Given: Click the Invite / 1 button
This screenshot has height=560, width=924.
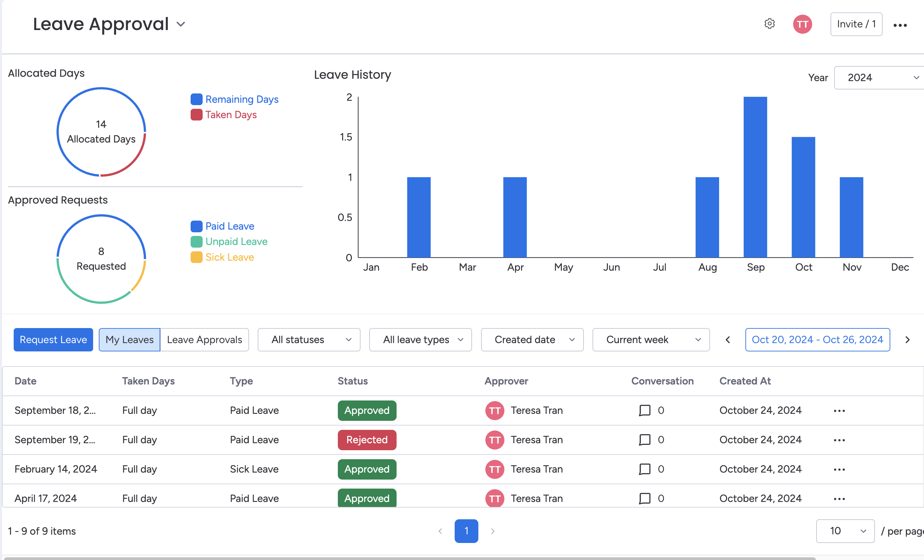Looking at the screenshot, I should (856, 24).
